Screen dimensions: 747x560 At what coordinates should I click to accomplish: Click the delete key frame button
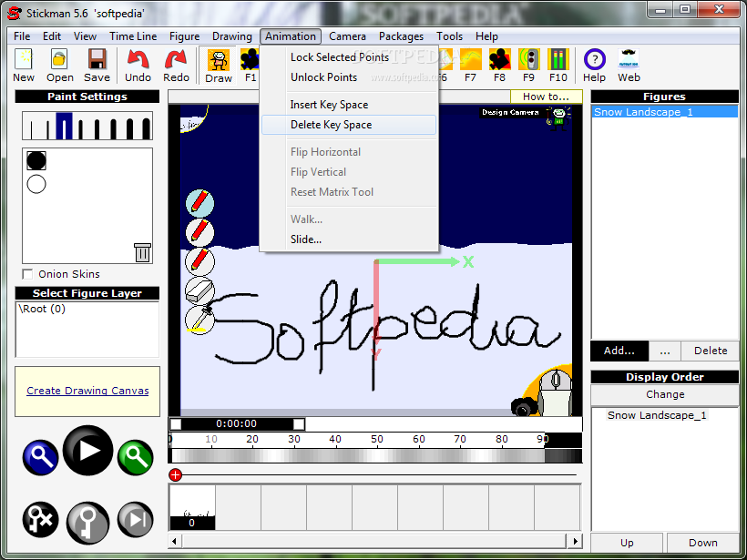(x=40, y=520)
